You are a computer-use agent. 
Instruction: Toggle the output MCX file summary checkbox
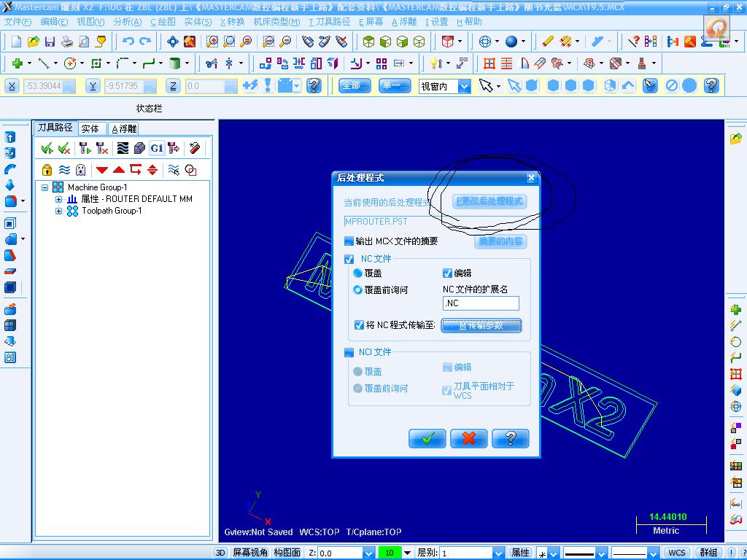(349, 241)
